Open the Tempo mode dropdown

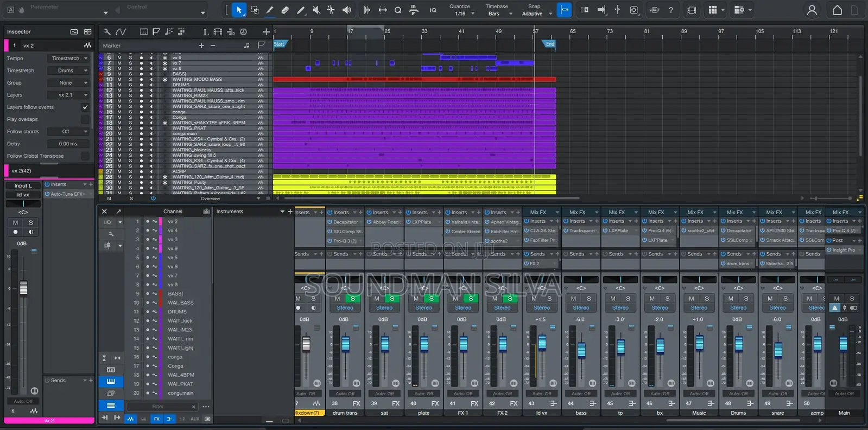click(69, 59)
